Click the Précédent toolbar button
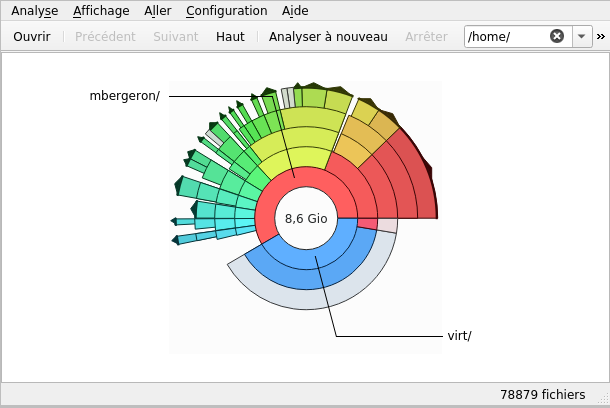This screenshot has height=408, width=610. tap(105, 36)
